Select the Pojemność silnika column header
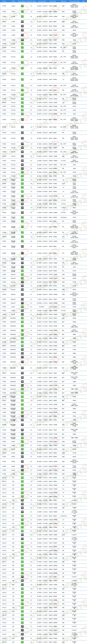Viewport: 87px width, 644px height. 31,1
